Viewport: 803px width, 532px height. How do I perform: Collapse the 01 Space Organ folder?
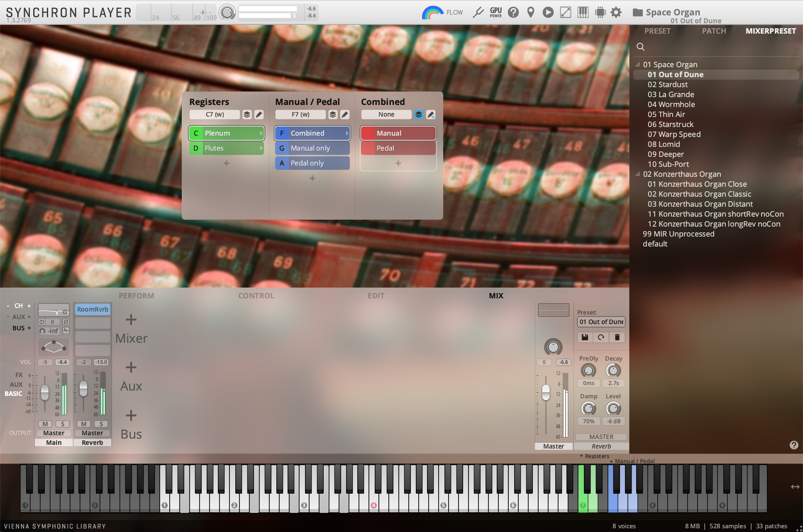[638, 64]
